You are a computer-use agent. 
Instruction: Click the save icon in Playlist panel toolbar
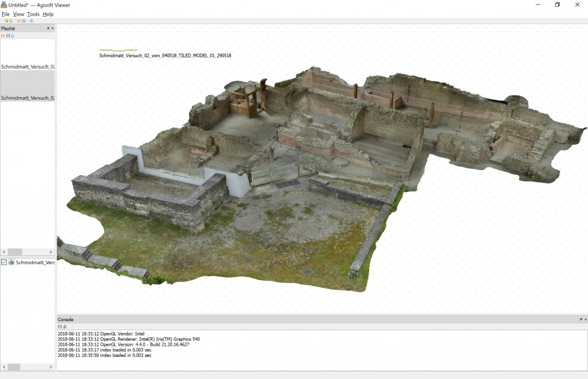pyautogui.click(x=7, y=36)
